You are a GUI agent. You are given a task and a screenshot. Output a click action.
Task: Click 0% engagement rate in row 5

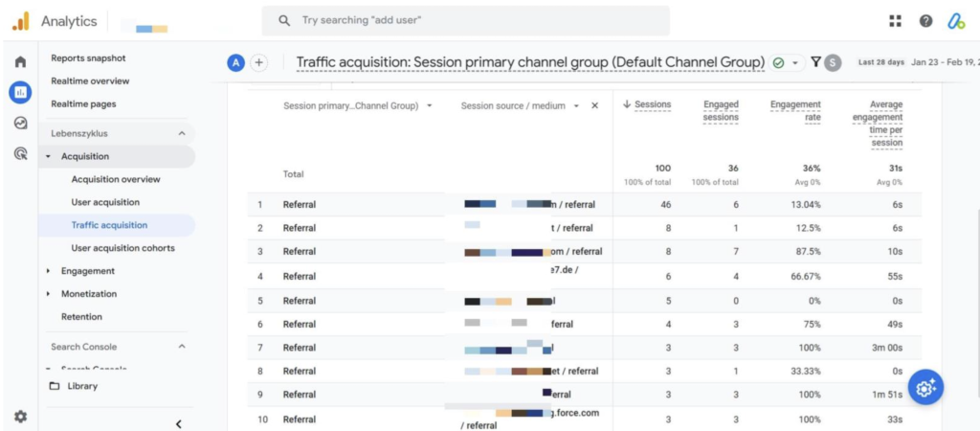tap(813, 301)
